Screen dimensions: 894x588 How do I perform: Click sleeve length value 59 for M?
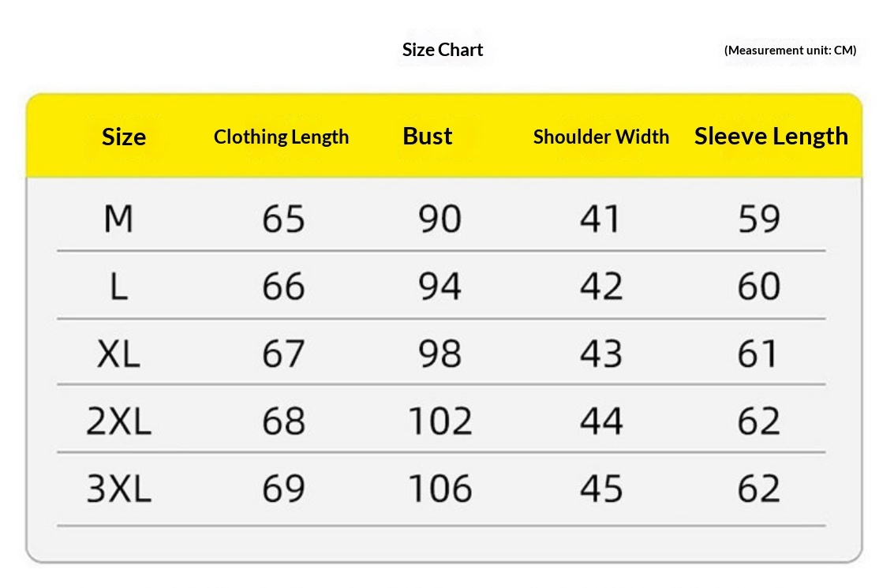(x=759, y=219)
